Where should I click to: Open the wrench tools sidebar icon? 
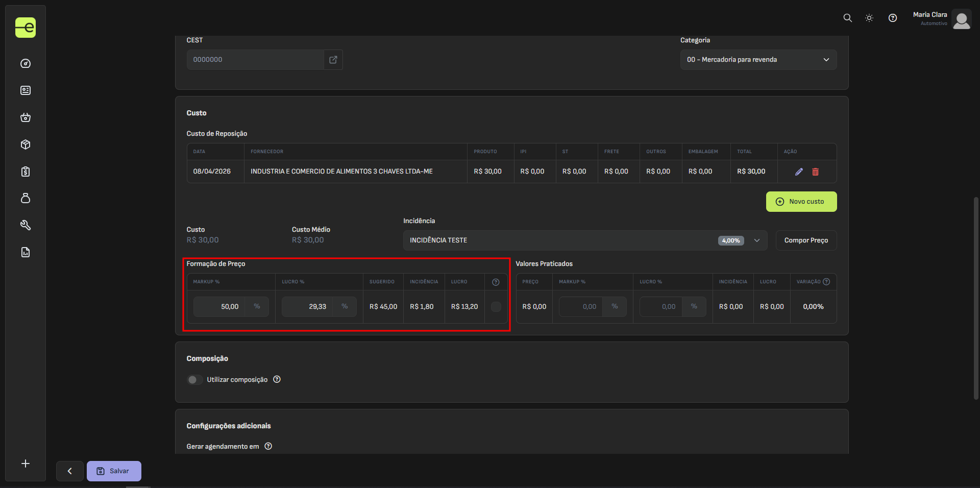tap(26, 225)
